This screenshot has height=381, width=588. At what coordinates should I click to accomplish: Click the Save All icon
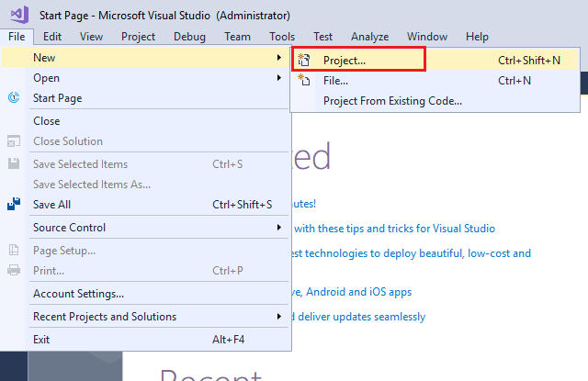pos(14,204)
